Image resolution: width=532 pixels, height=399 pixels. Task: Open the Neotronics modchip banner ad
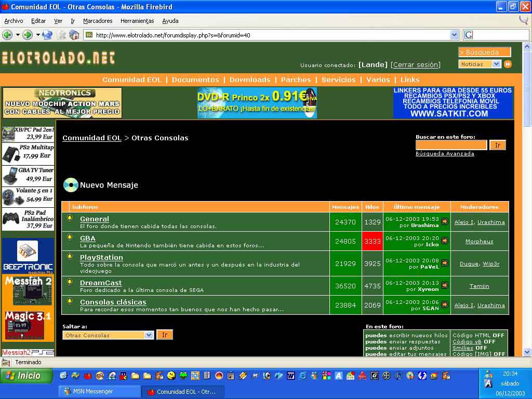[x=62, y=103]
